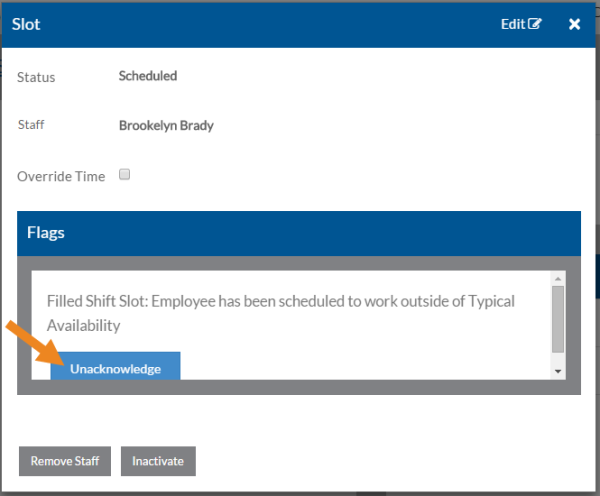Click the Remove Staff button
The image size is (600, 496).
(65, 461)
